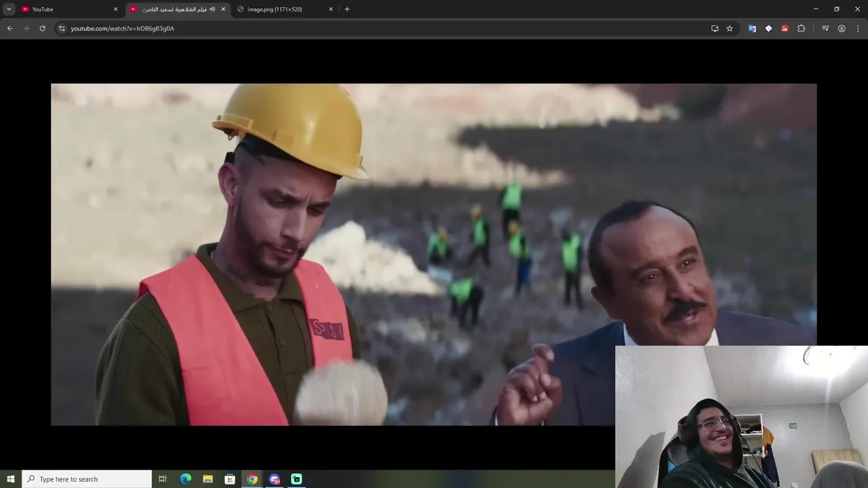This screenshot has height=488, width=868.
Task: Open the red image extension icon
Action: pyautogui.click(x=785, y=28)
